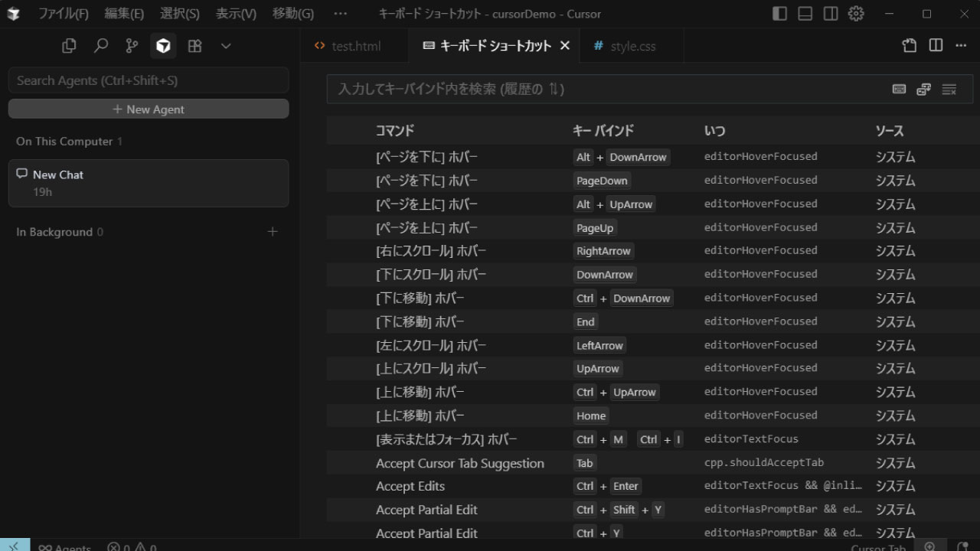Click the Tab keybinding cell
Screen dimensions: 980x551
[x=585, y=463]
